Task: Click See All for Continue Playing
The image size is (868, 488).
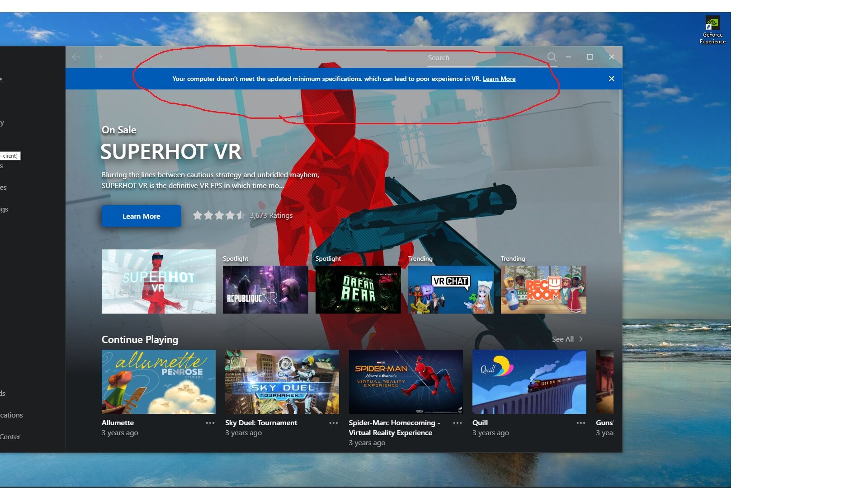Action: [562, 339]
